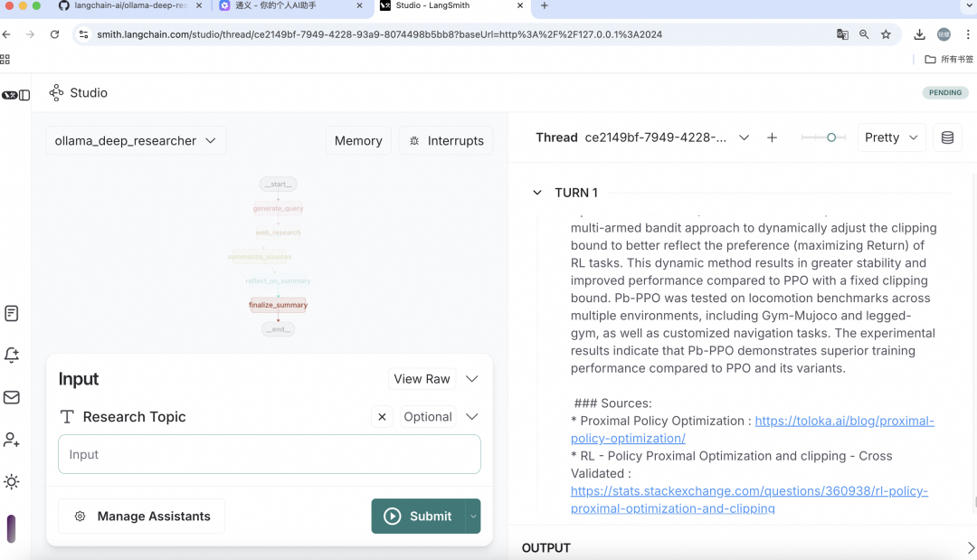The width and height of the screenshot is (977, 560).
Task: Open the stats.stackexchange.com PPO clipping link
Action: point(749,499)
